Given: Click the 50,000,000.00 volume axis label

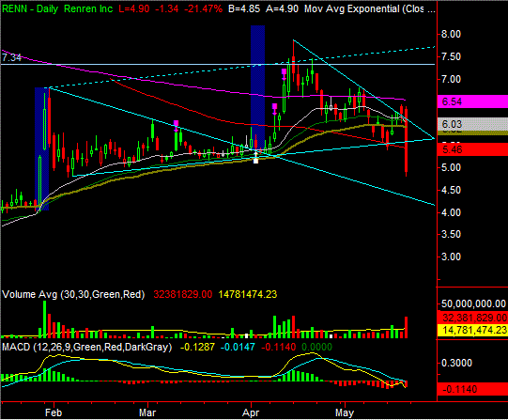Looking at the screenshot, I should (x=473, y=303).
